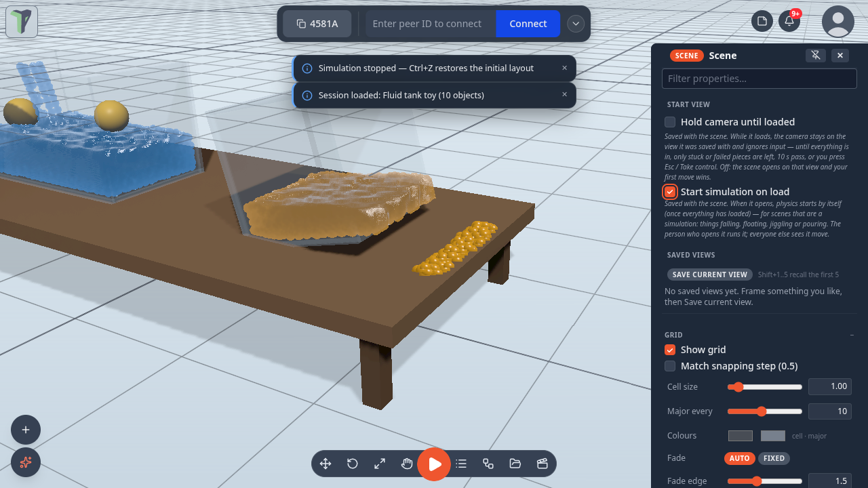Collapse the Grid section
The image size is (868, 488).
[x=852, y=335]
